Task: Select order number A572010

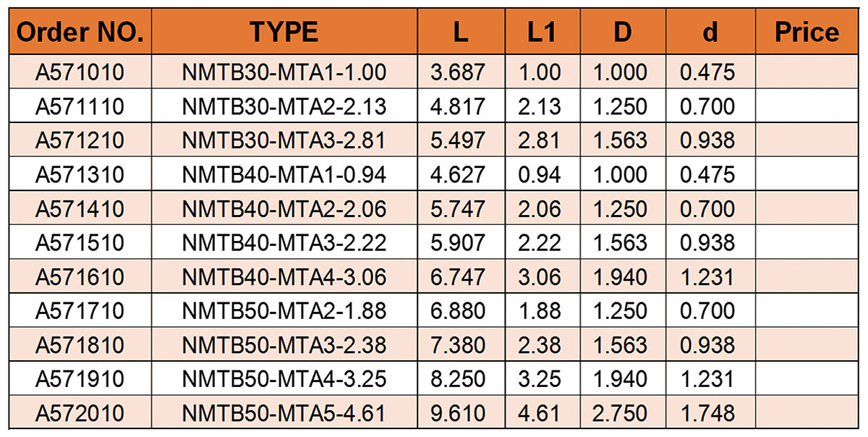Action: pyautogui.click(x=80, y=413)
